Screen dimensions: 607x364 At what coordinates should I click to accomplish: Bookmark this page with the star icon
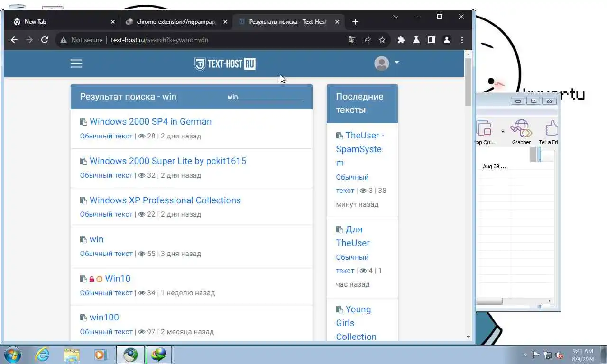click(x=382, y=40)
